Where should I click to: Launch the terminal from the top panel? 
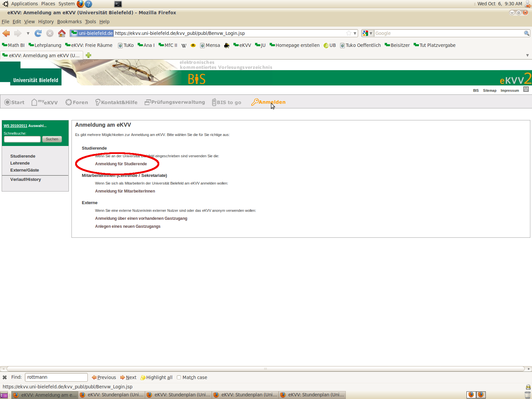(x=118, y=4)
